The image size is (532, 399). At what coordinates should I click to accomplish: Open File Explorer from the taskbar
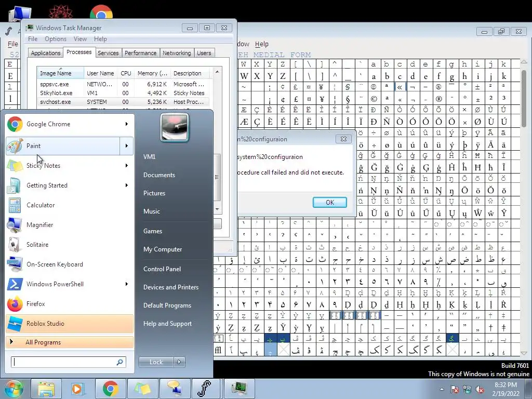46,389
